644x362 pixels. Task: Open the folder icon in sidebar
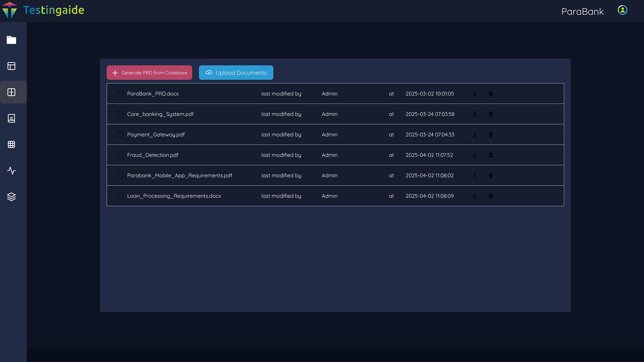tap(11, 40)
